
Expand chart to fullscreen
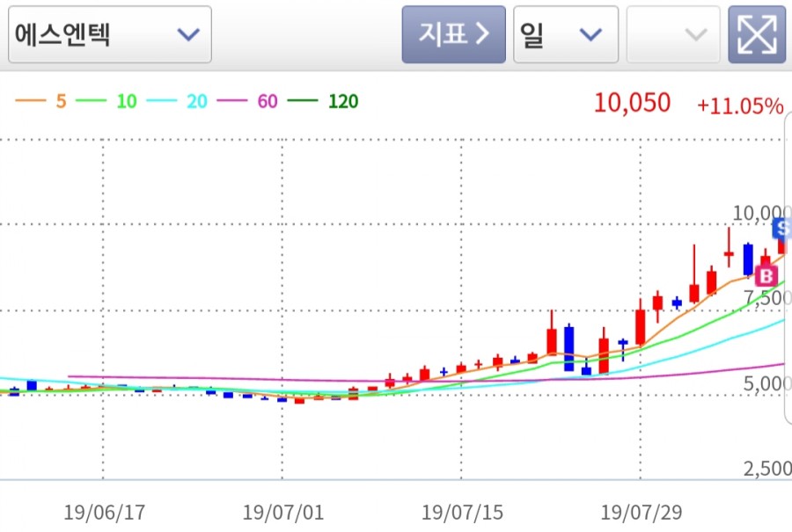[x=757, y=34]
